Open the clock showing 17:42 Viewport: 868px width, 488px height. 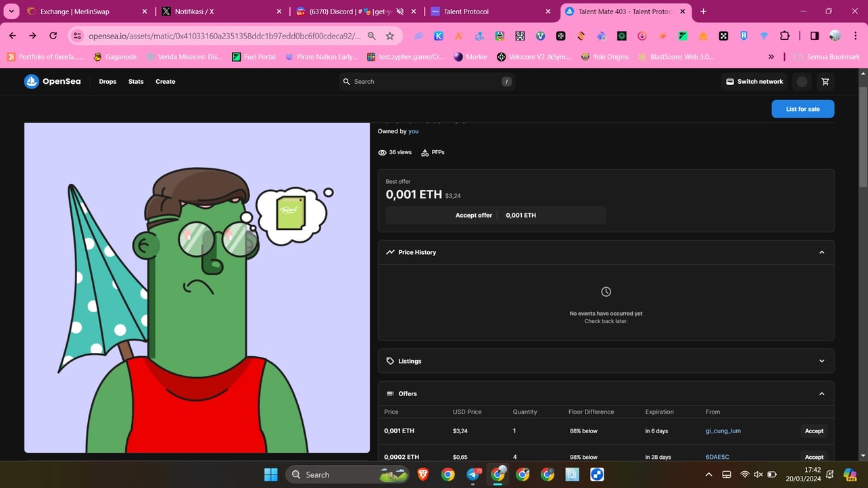tap(804, 474)
